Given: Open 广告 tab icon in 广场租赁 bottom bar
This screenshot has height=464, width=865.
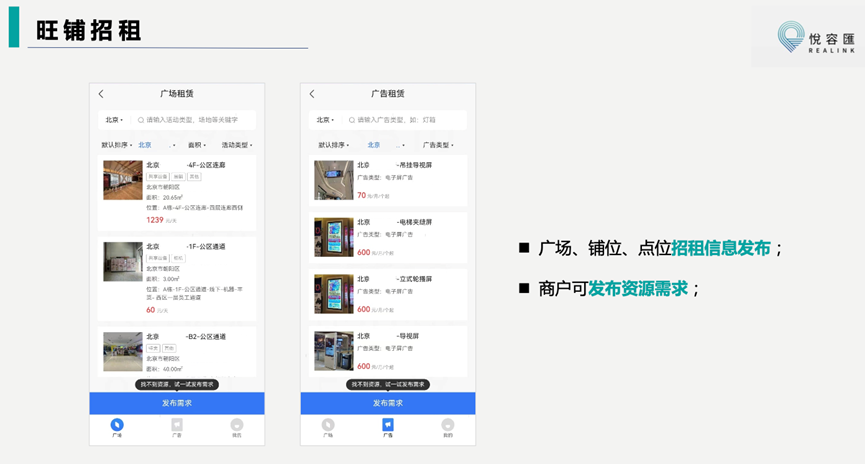Looking at the screenshot, I should [177, 425].
